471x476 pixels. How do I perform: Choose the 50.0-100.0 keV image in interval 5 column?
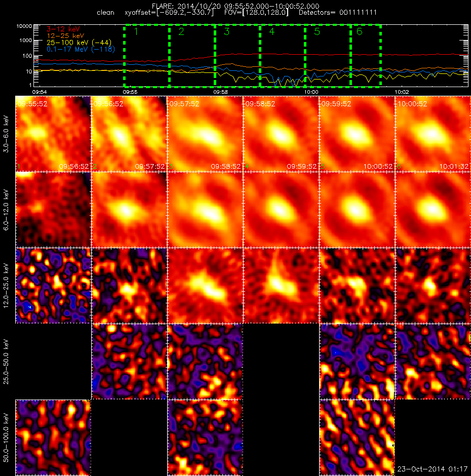[357, 438]
